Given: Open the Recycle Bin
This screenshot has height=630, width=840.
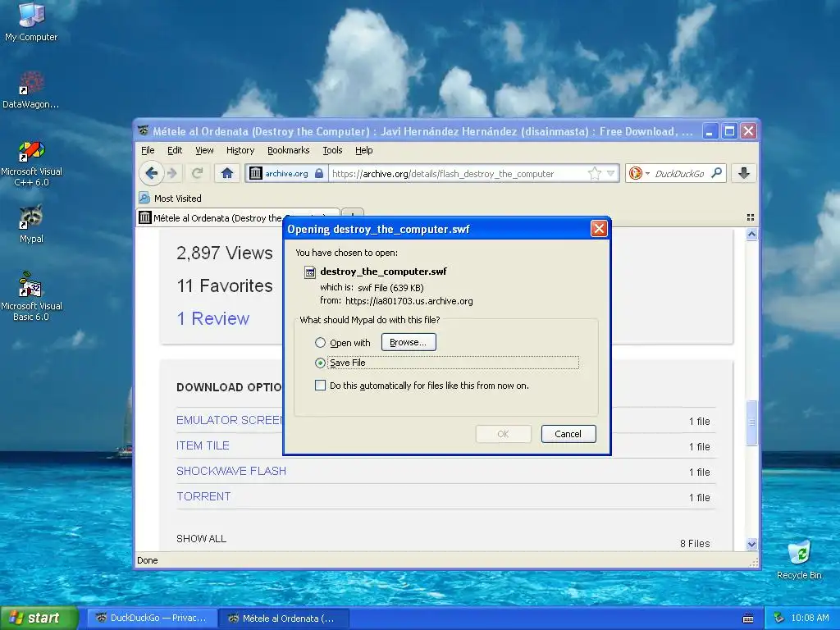Looking at the screenshot, I should point(799,559).
